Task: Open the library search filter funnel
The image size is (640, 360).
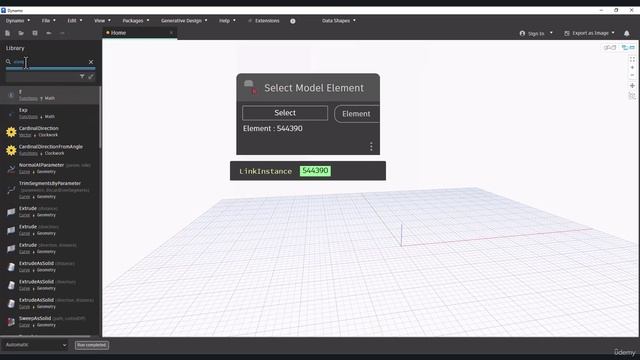Action: coord(82,76)
